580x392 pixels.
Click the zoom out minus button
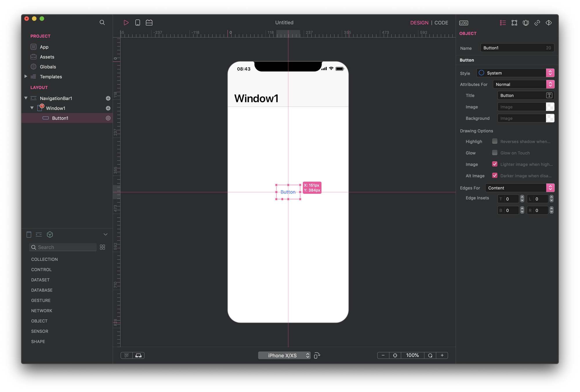coord(383,355)
